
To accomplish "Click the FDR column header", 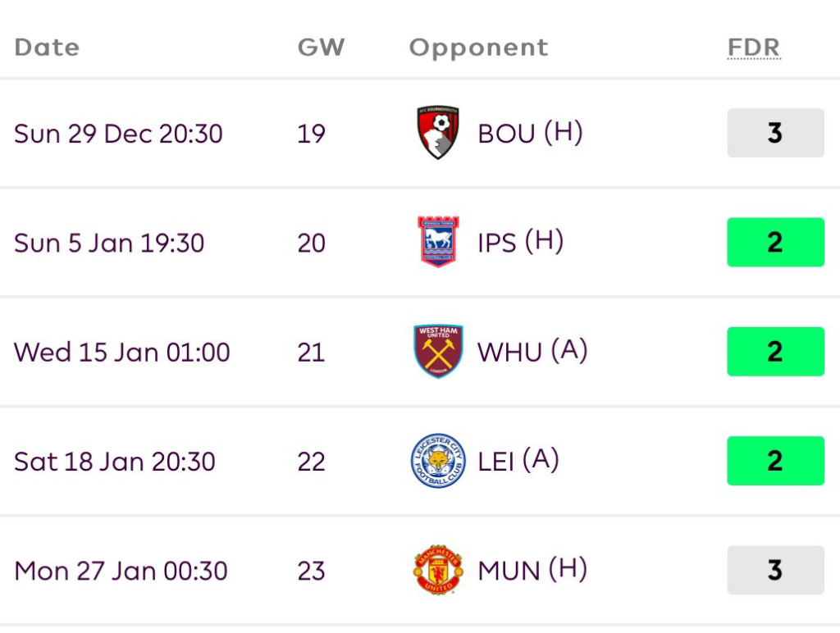I will point(753,48).
